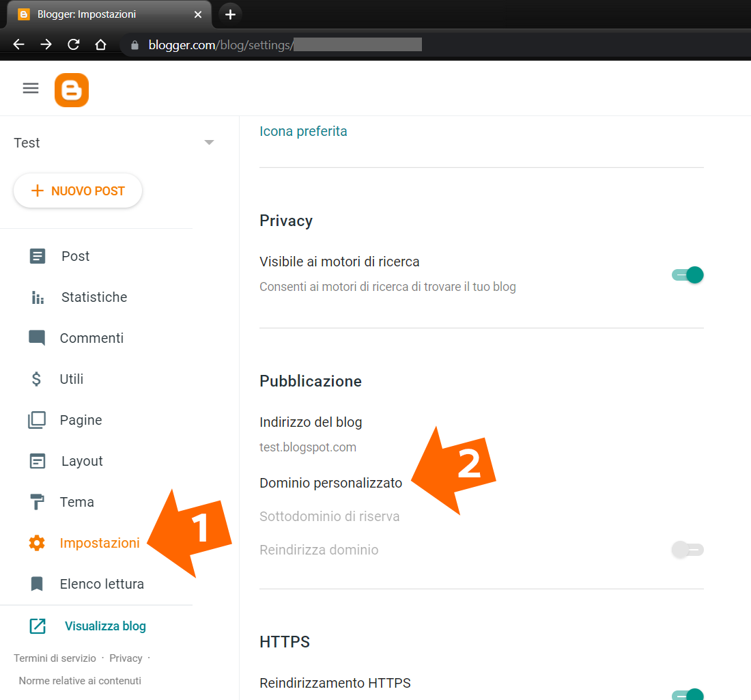This screenshot has width=751, height=700.
Task: Toggle the Reindirizzamento HTTPS switch
Action: tap(688, 695)
